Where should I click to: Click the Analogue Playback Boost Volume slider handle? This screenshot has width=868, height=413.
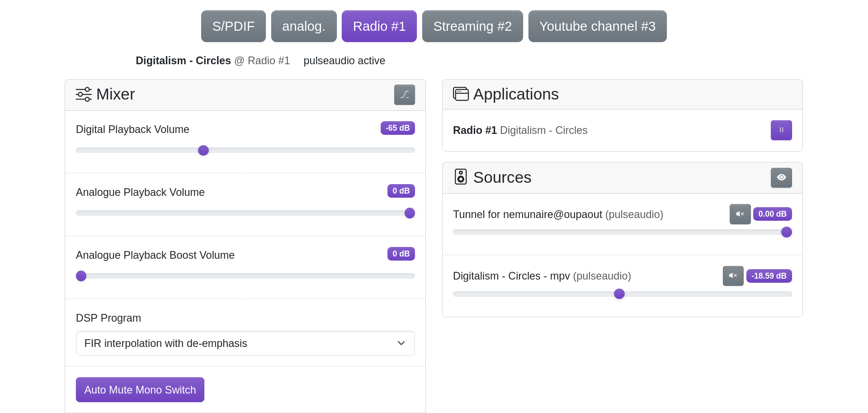(81, 276)
